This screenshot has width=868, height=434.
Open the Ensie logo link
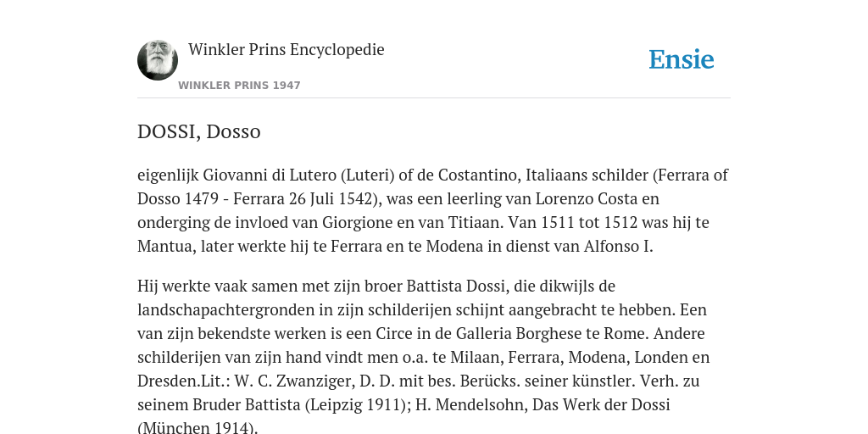coord(681,59)
